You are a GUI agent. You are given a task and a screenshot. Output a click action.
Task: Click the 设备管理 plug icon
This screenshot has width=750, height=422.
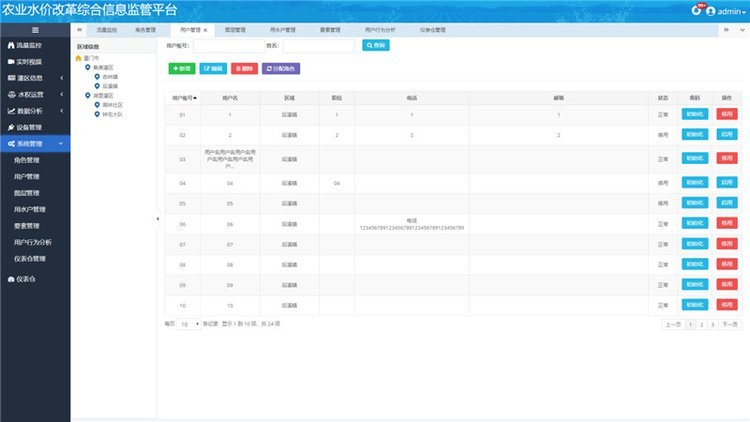(x=10, y=127)
